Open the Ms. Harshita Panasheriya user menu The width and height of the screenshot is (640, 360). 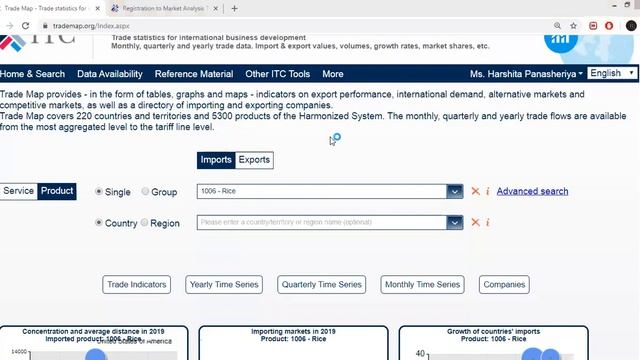click(526, 74)
